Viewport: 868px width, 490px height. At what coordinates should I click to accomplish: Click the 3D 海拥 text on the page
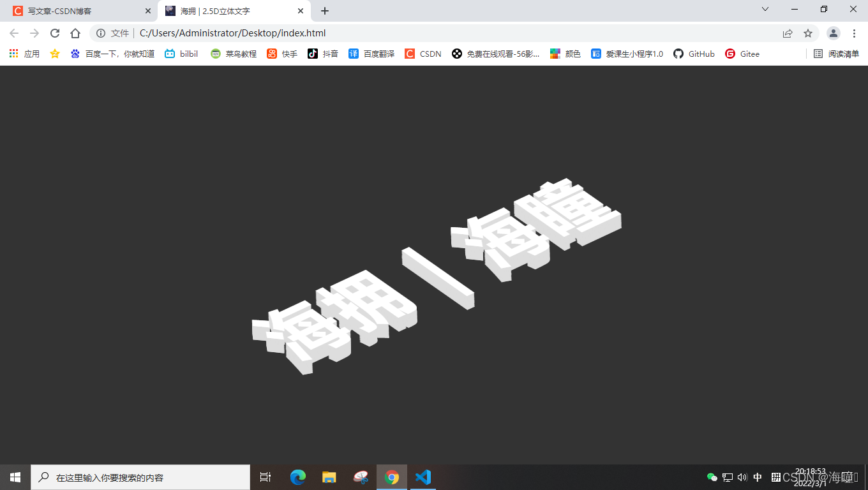335,321
